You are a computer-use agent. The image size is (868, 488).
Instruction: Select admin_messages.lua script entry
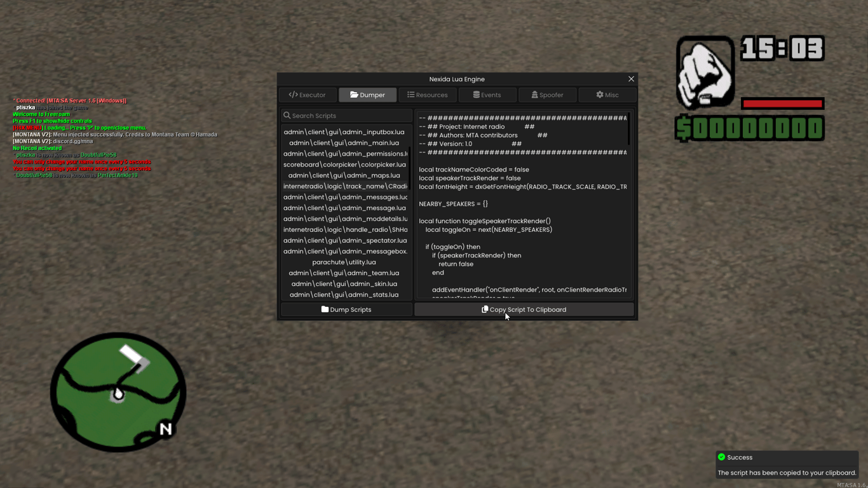point(344,197)
